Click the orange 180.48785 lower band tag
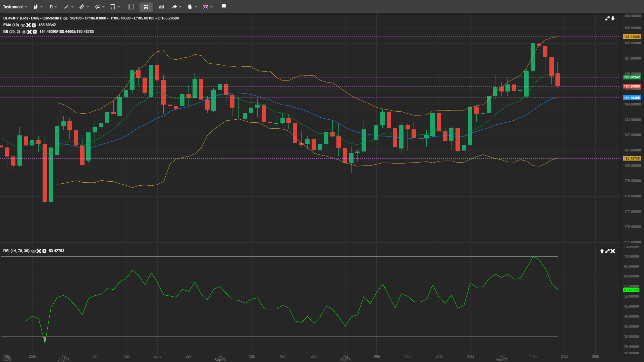This screenshot has width=644, height=362. [x=632, y=159]
